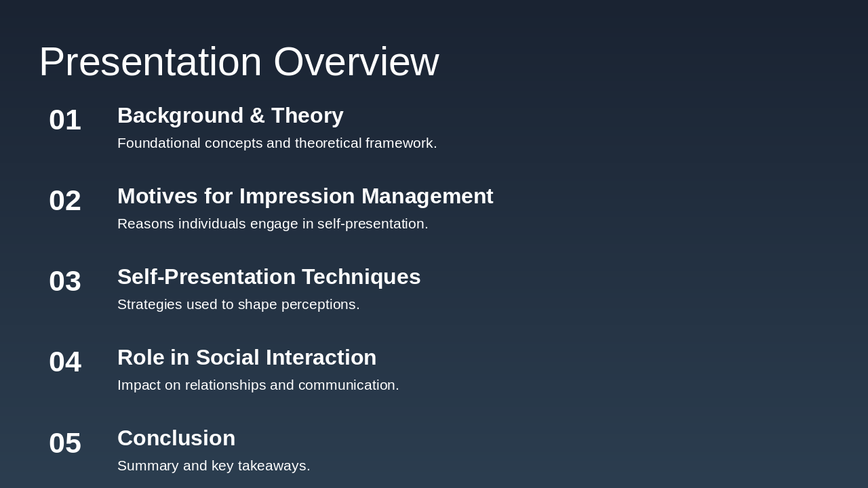The image size is (868, 488).
Task: Click the "Background & Theory" heading
Action: coord(230,115)
